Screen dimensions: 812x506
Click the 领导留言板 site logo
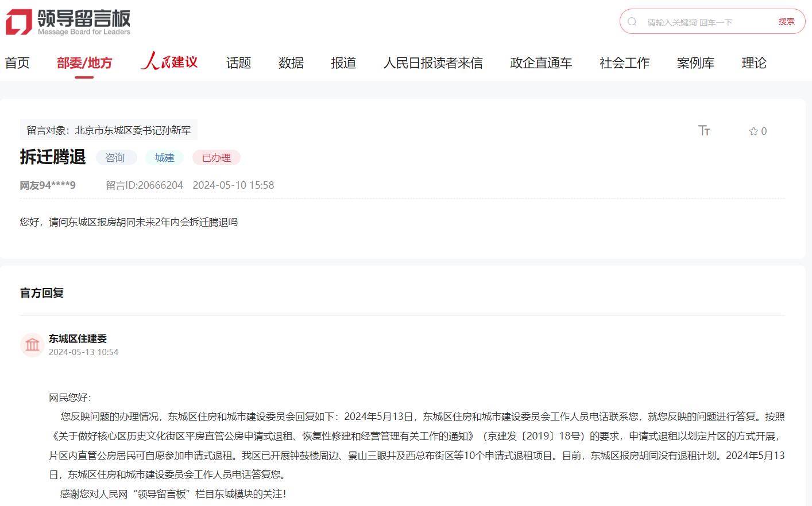coord(68,22)
